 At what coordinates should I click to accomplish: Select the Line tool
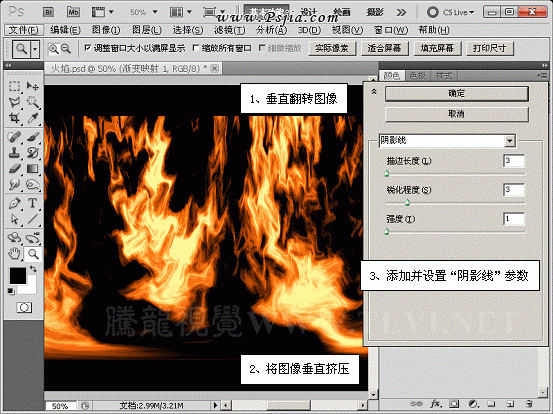[33, 219]
